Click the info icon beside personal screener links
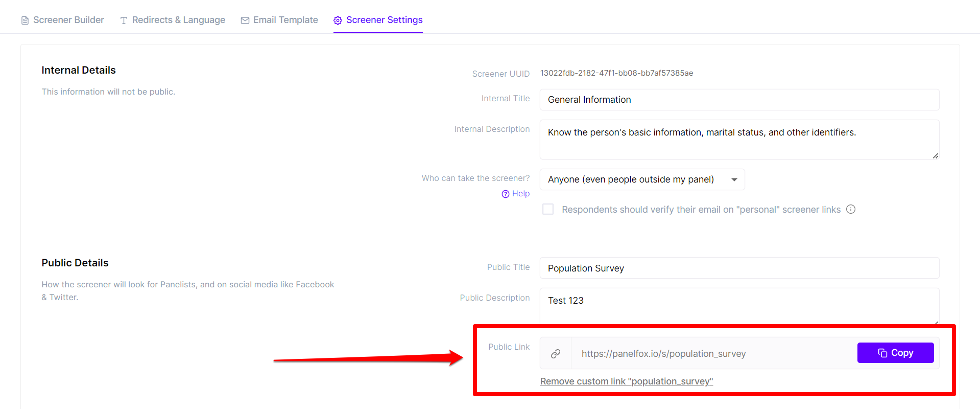Screen dimensions: 980x409 click(851, 209)
